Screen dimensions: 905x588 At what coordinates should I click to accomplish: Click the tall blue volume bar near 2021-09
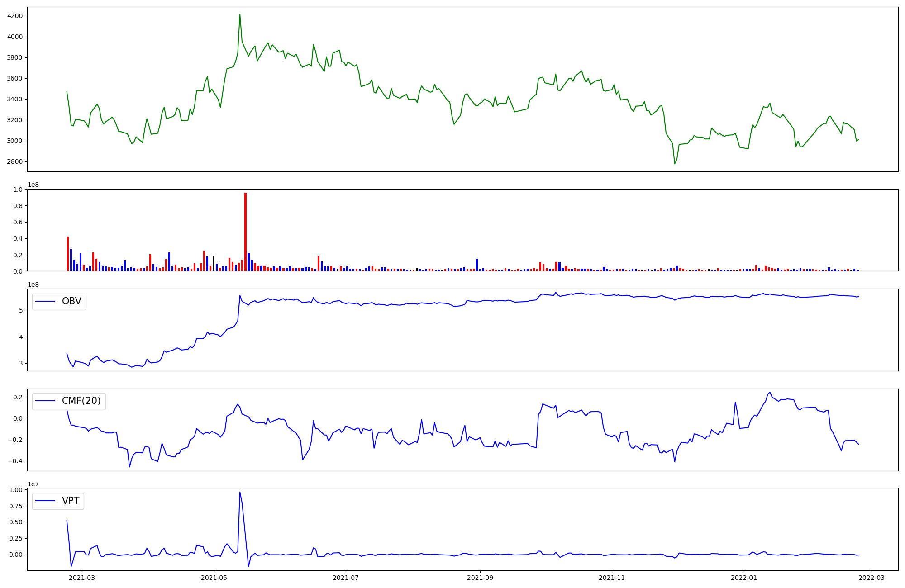tap(477, 265)
